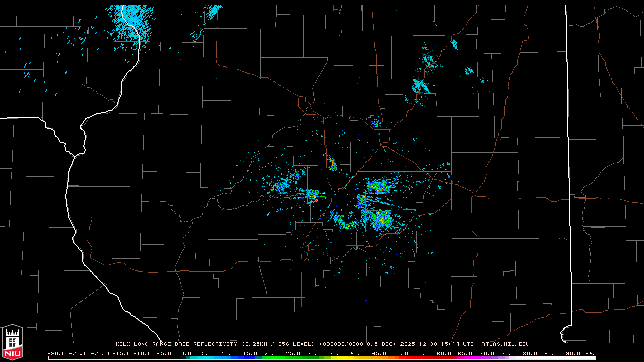The image size is (644, 362).
Task: Select the '45.0' scale value
Action: point(380,353)
